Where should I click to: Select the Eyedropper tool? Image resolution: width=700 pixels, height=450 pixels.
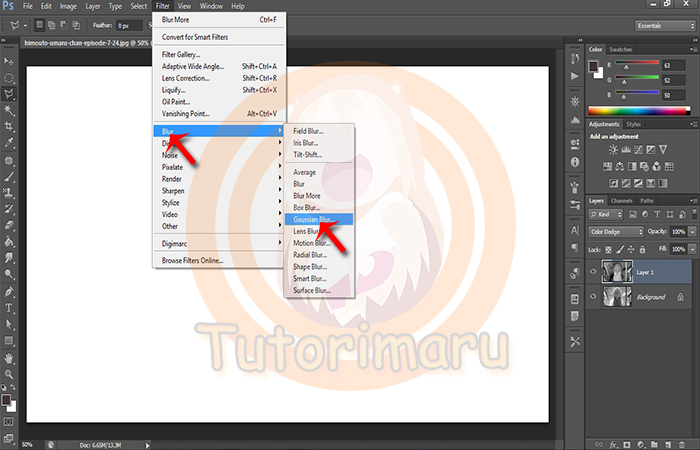tap(8, 143)
